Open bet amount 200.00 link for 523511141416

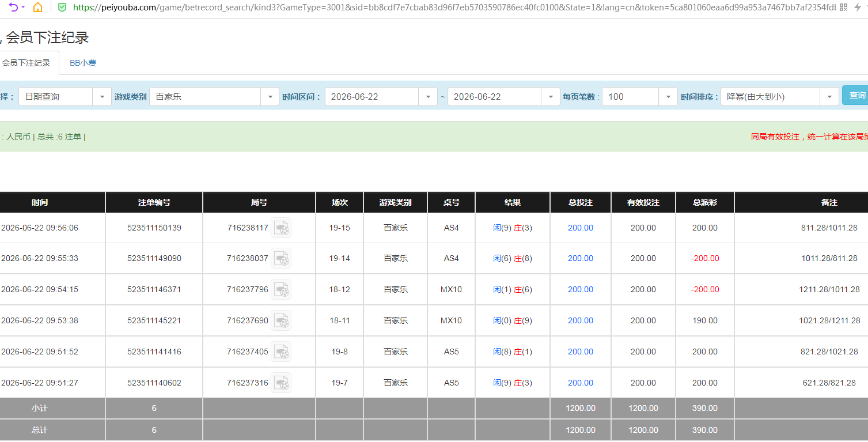pyautogui.click(x=580, y=352)
